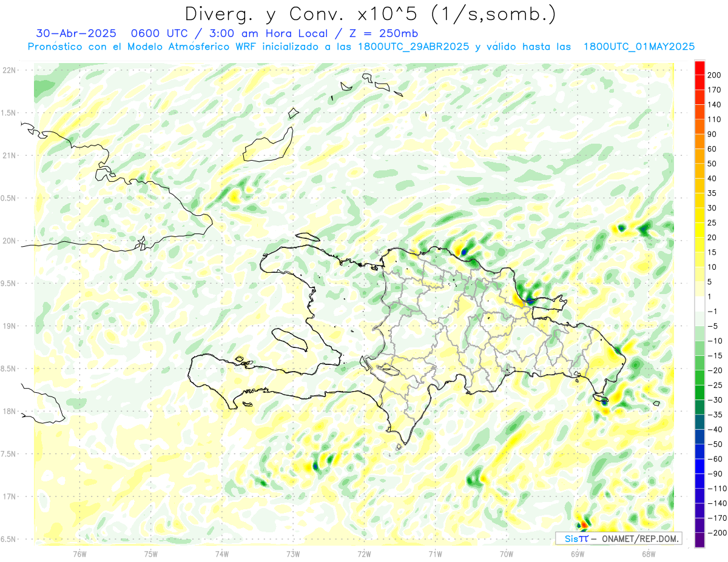728x562 pixels.
Task: Click the title 'Diverg. y Conv. x10^5'
Action: [x=303, y=14]
